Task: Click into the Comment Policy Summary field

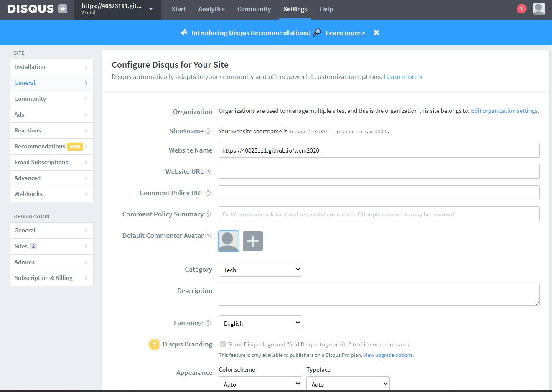Action: (x=379, y=214)
